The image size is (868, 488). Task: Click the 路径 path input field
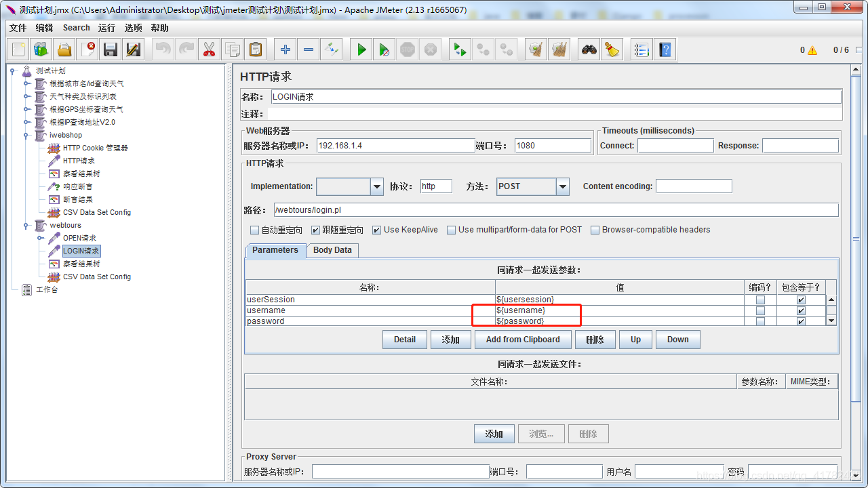(x=556, y=210)
